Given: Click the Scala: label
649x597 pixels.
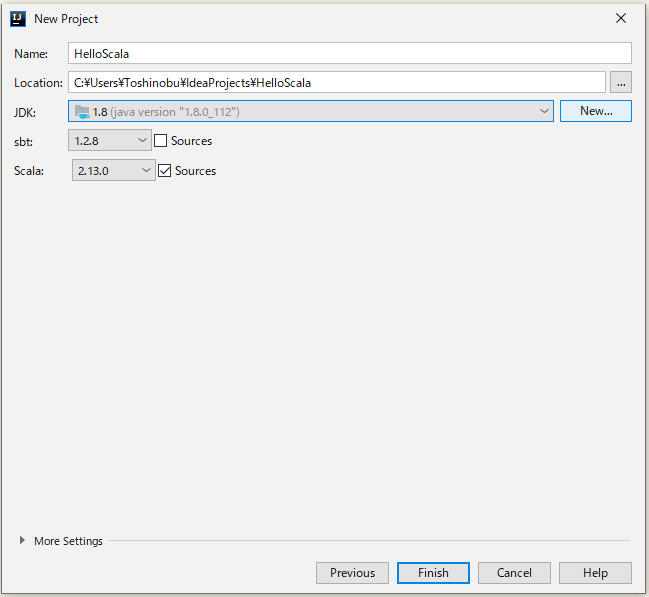Looking at the screenshot, I should [29, 171].
